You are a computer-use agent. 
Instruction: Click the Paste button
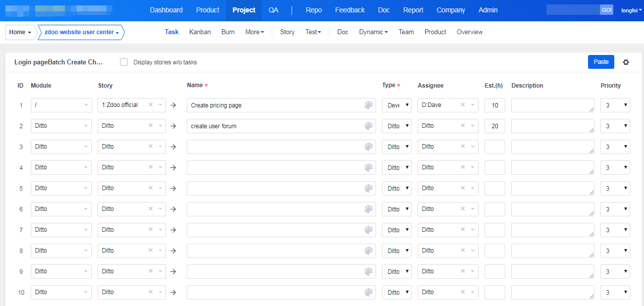coord(601,62)
